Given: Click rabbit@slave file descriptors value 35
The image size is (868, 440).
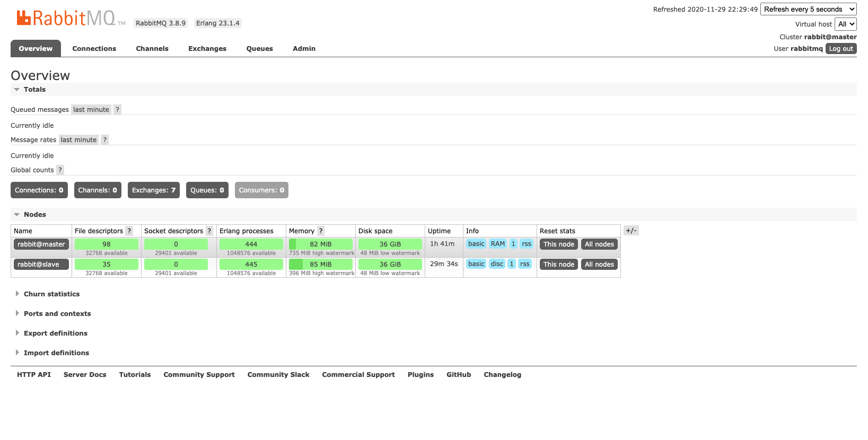Looking at the screenshot, I should pyautogui.click(x=107, y=265).
